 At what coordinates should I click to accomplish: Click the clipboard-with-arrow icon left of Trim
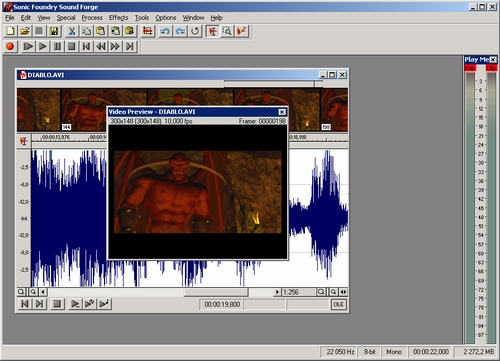pyautogui.click(x=129, y=31)
